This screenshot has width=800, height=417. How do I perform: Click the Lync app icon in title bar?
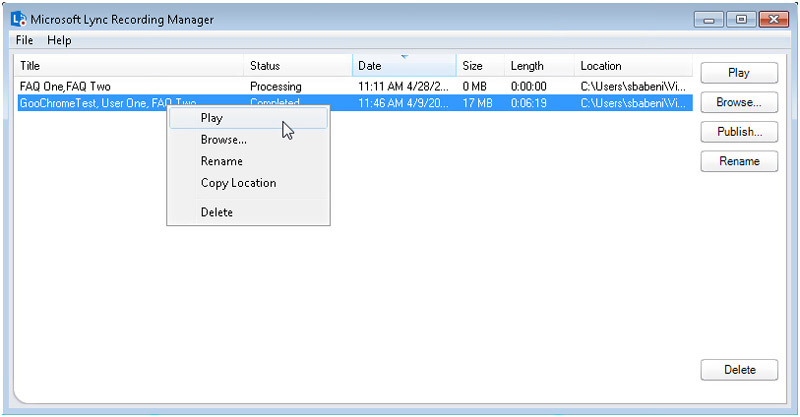(x=17, y=20)
